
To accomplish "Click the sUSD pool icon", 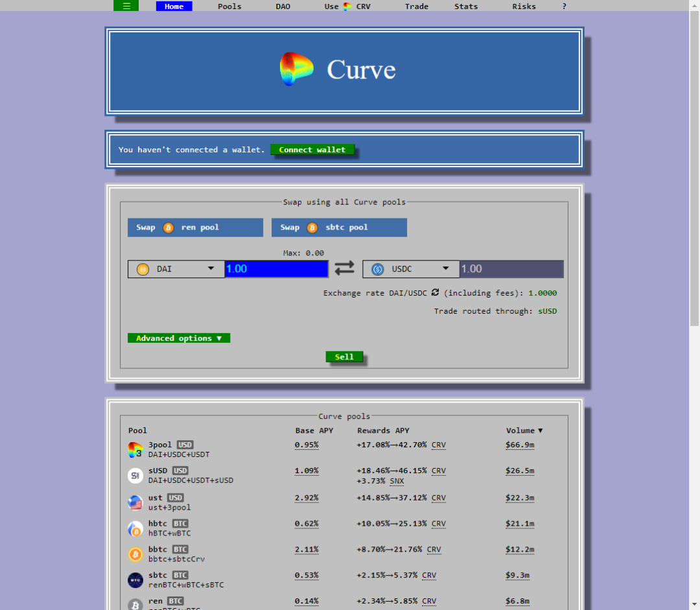I will point(135,476).
